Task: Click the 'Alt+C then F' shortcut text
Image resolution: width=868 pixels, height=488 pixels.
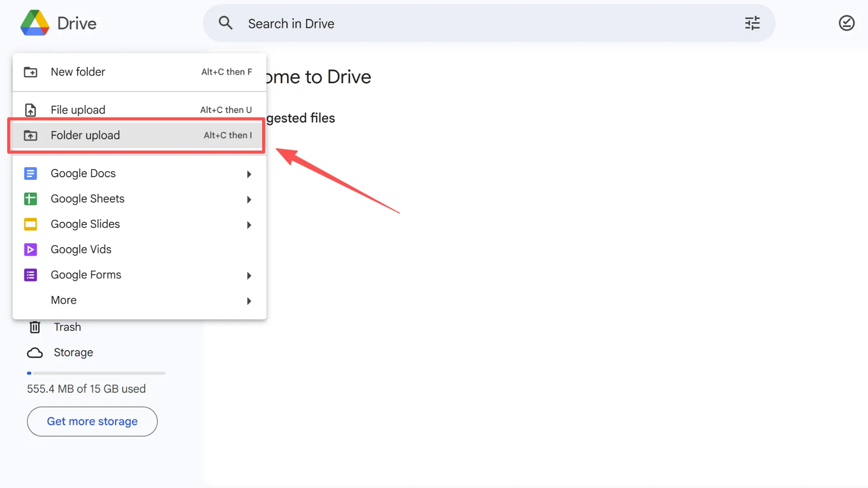Action: pos(226,72)
